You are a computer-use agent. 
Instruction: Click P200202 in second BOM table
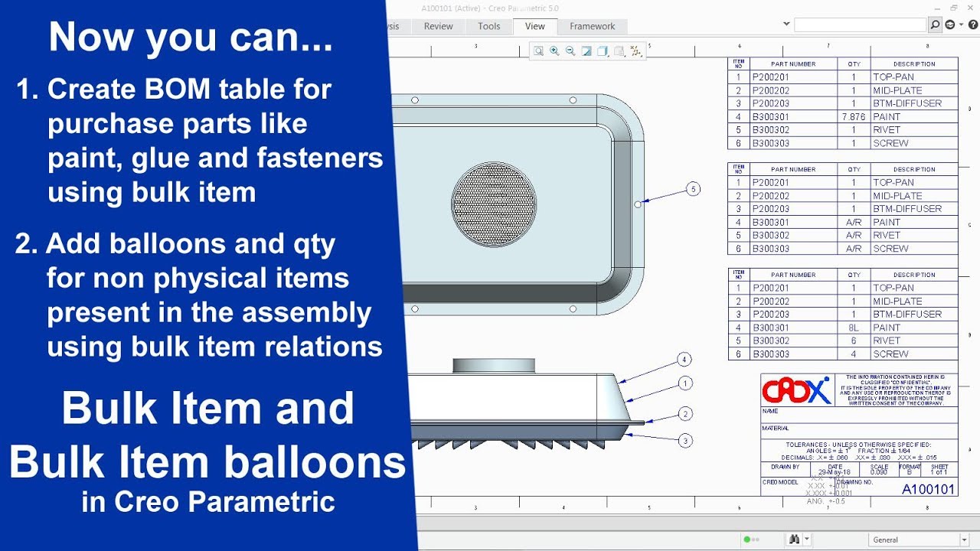770,196
